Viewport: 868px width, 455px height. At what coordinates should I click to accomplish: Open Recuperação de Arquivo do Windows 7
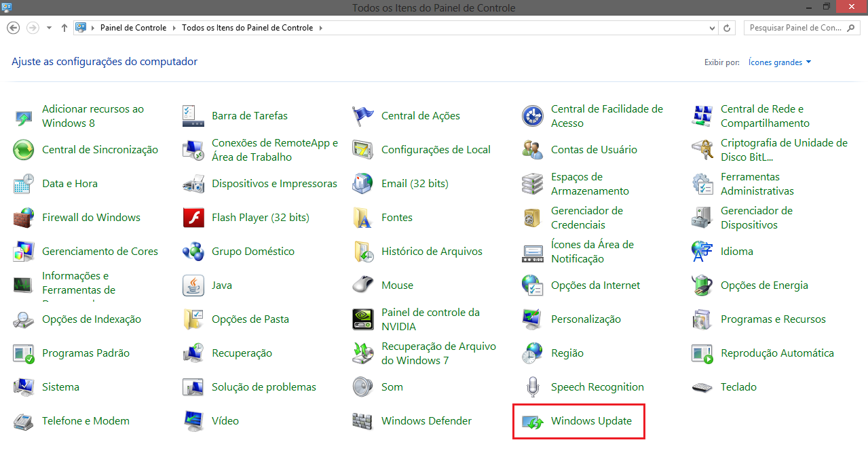(x=438, y=353)
